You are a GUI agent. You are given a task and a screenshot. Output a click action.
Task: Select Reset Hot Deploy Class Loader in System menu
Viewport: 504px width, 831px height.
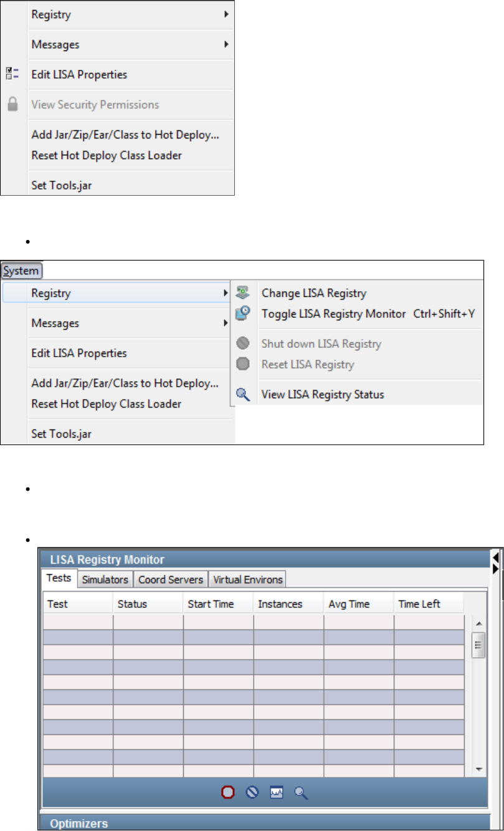point(107,404)
